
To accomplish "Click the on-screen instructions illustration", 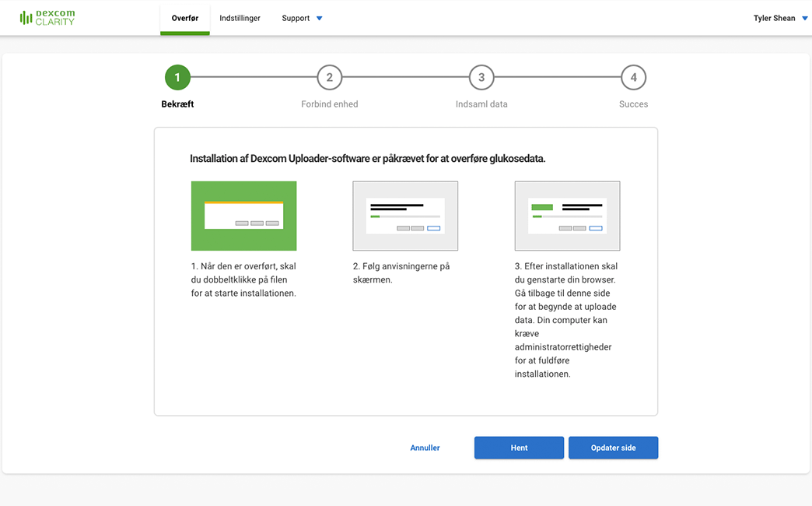I will 405,216.
